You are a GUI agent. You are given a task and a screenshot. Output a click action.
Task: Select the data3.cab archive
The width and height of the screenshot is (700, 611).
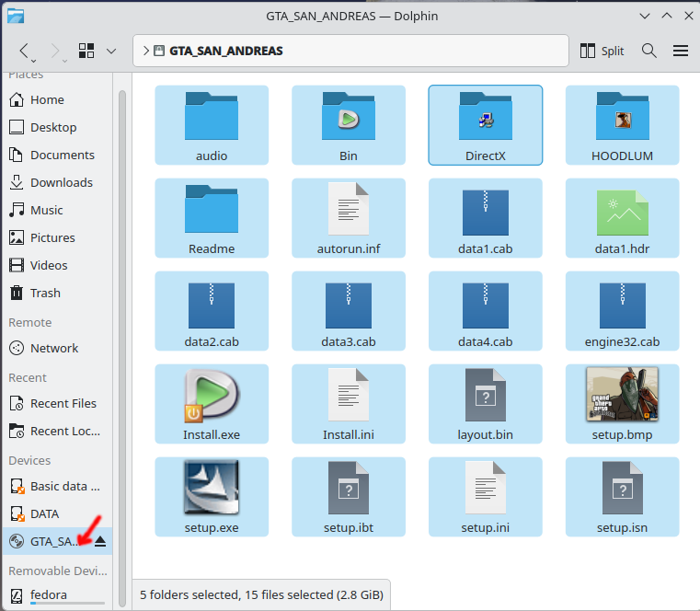[x=349, y=311]
